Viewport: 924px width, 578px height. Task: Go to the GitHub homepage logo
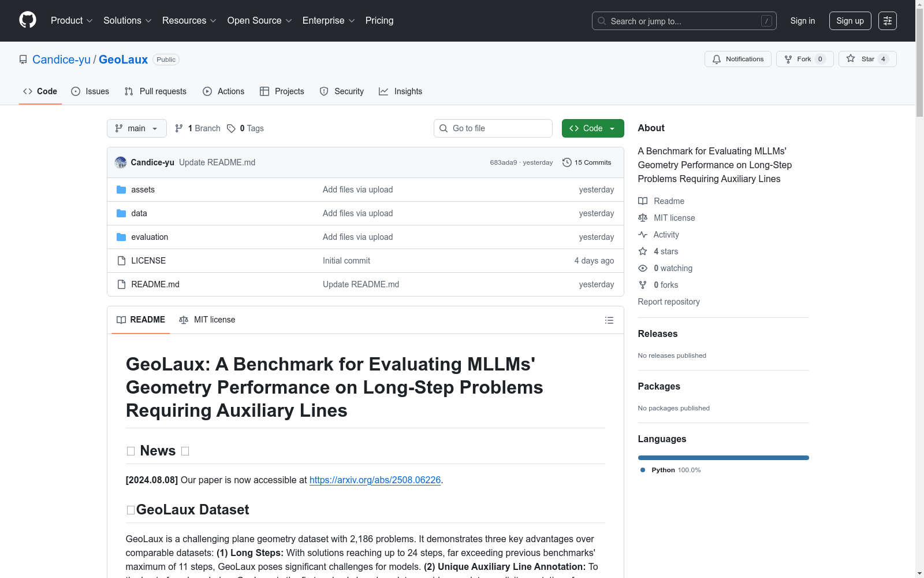28,20
